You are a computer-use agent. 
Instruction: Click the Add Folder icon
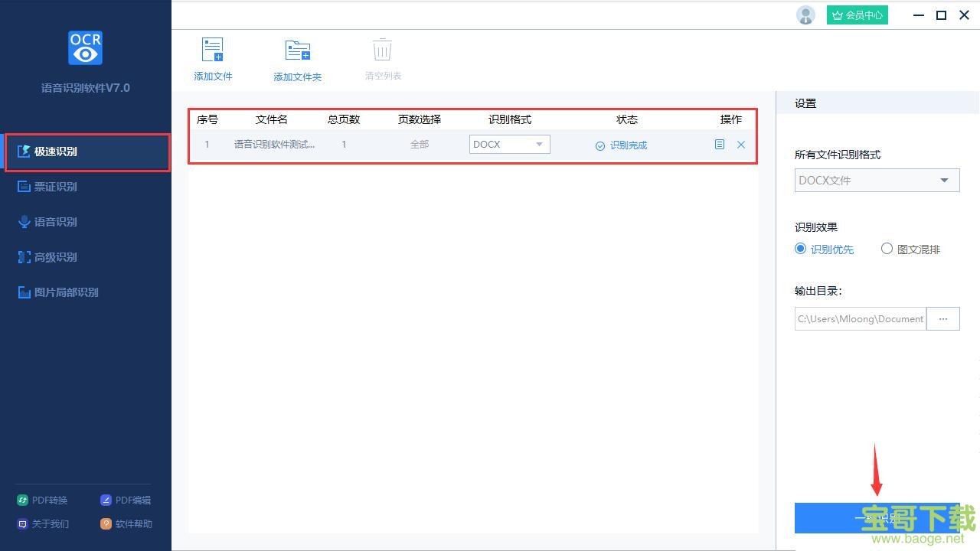[x=297, y=51]
